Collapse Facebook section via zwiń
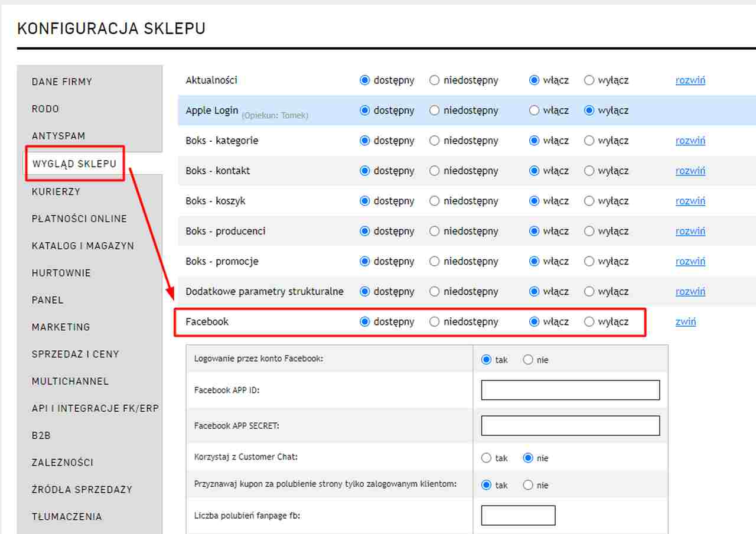Viewport: 756px width, 534px height. [685, 322]
